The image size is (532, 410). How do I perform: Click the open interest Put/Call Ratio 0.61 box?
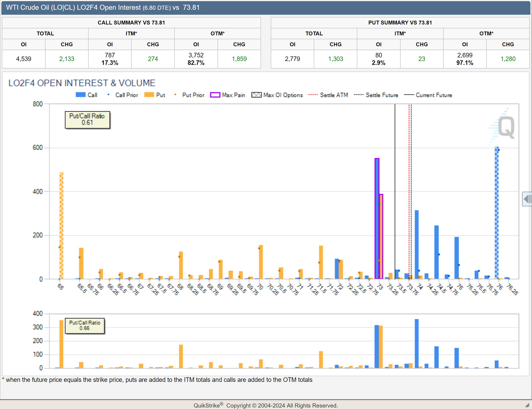[87, 120]
